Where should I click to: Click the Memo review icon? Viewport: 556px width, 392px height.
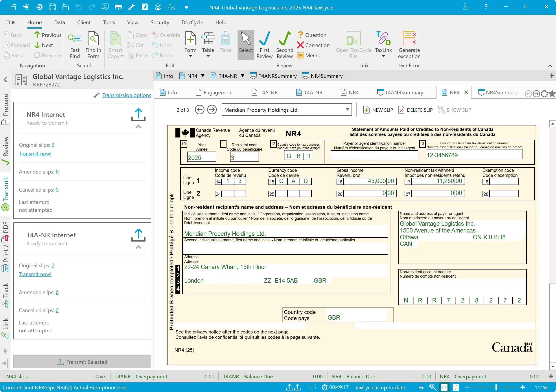pyautogui.click(x=300, y=55)
